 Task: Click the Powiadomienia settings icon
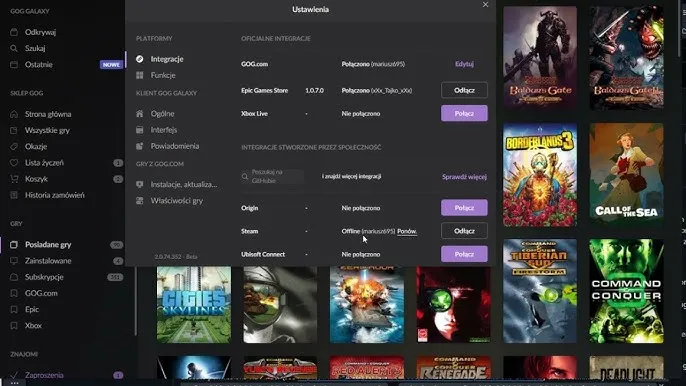[x=140, y=146]
